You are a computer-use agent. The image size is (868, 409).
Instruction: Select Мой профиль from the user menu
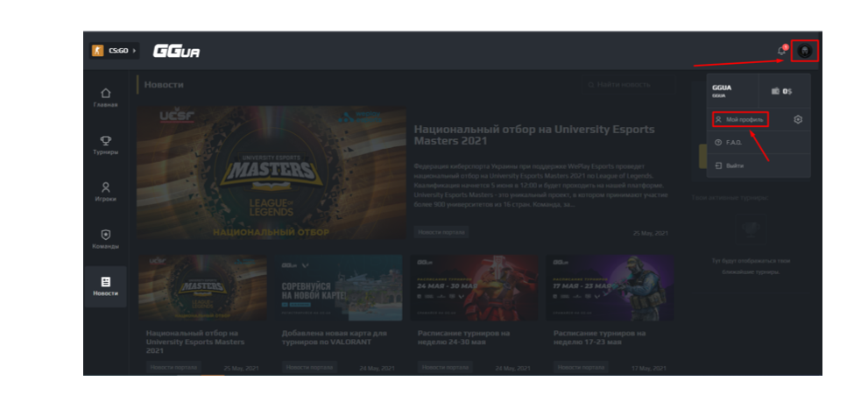click(x=740, y=119)
